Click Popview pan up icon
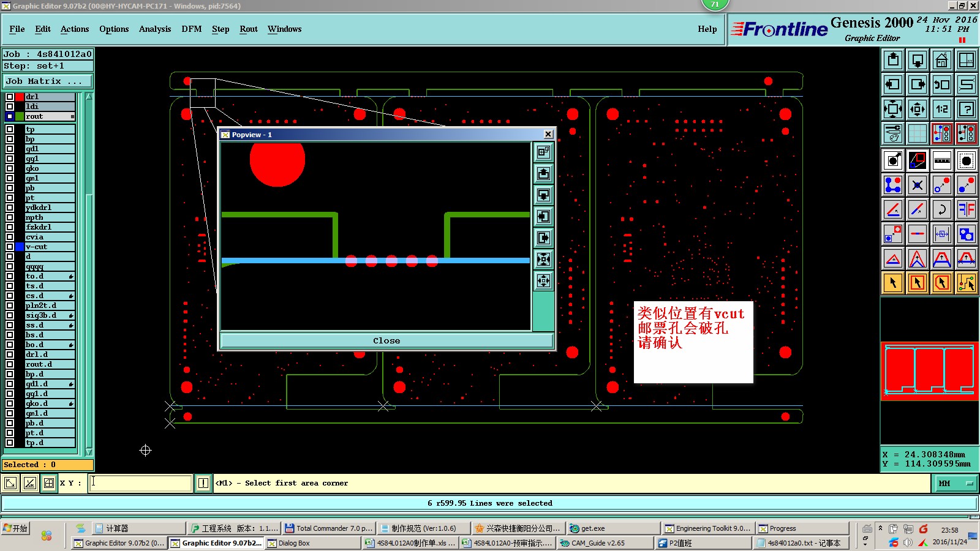980x551 pixels. (543, 174)
